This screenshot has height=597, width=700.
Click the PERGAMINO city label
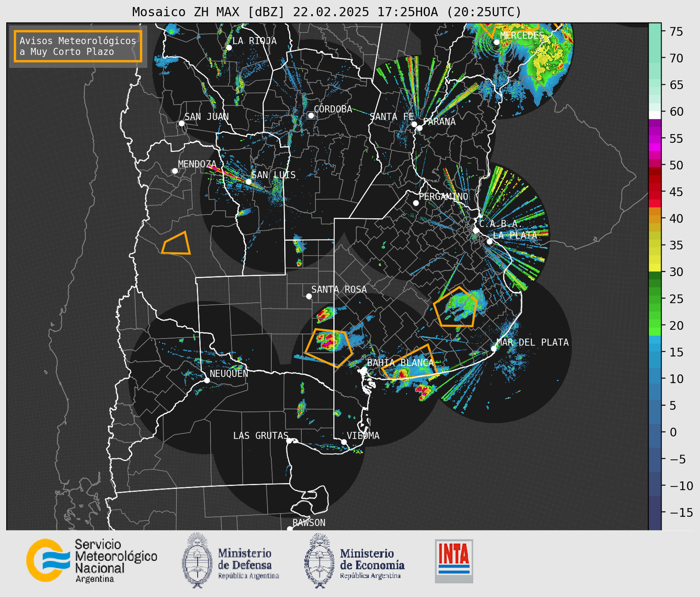[444, 196]
